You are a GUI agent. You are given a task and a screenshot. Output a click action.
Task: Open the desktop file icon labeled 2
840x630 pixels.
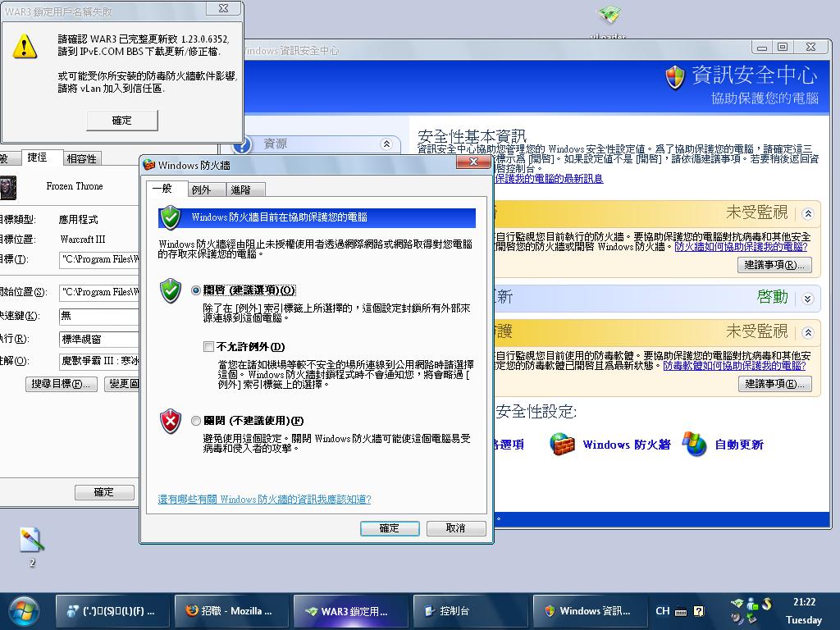pyautogui.click(x=32, y=540)
